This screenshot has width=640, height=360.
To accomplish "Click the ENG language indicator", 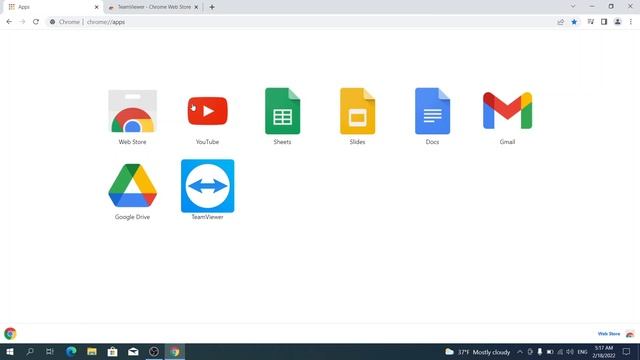I will (x=582, y=352).
